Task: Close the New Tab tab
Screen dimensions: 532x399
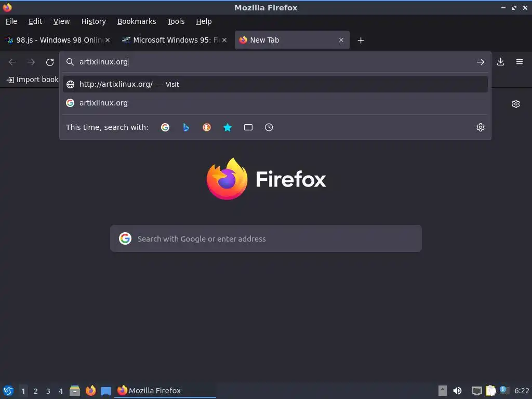Action: 341,40
